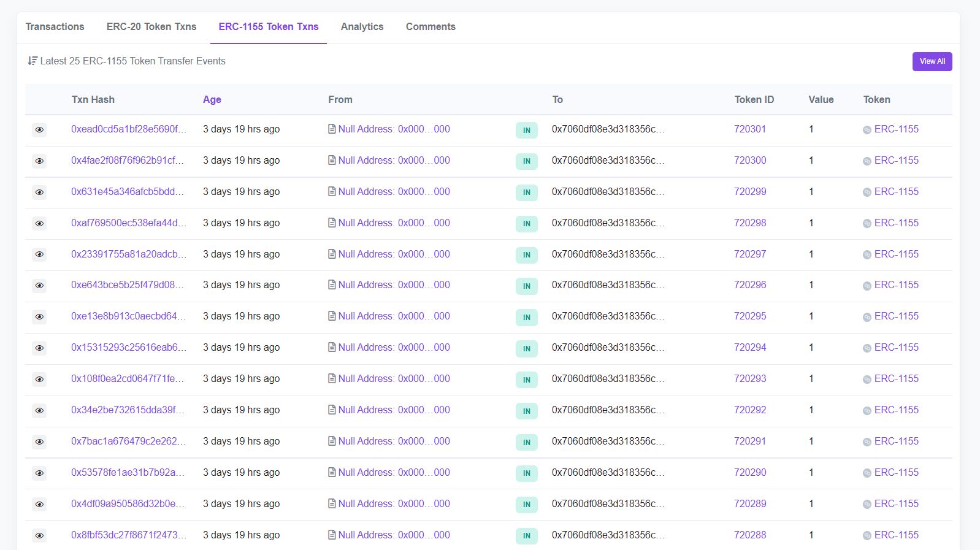The image size is (980, 550).
Task: Click IN badge in Token ID 720299 row
Action: tap(527, 193)
